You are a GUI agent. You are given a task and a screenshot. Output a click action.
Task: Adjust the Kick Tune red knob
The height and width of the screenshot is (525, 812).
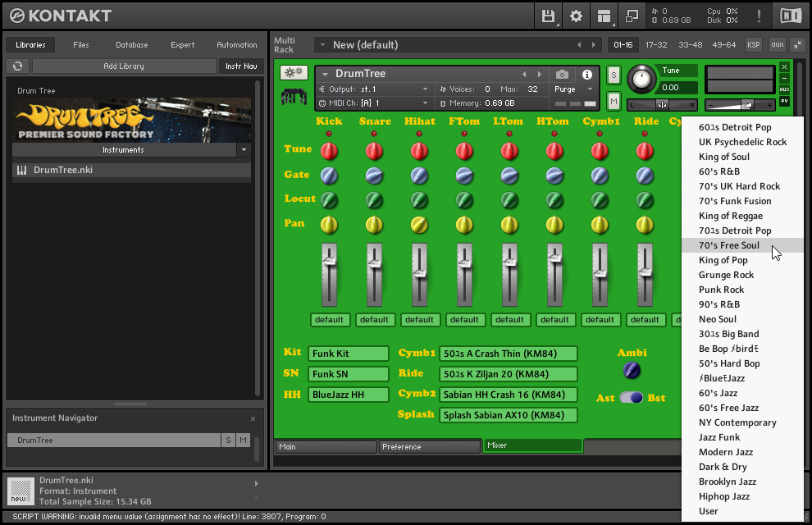click(x=329, y=151)
